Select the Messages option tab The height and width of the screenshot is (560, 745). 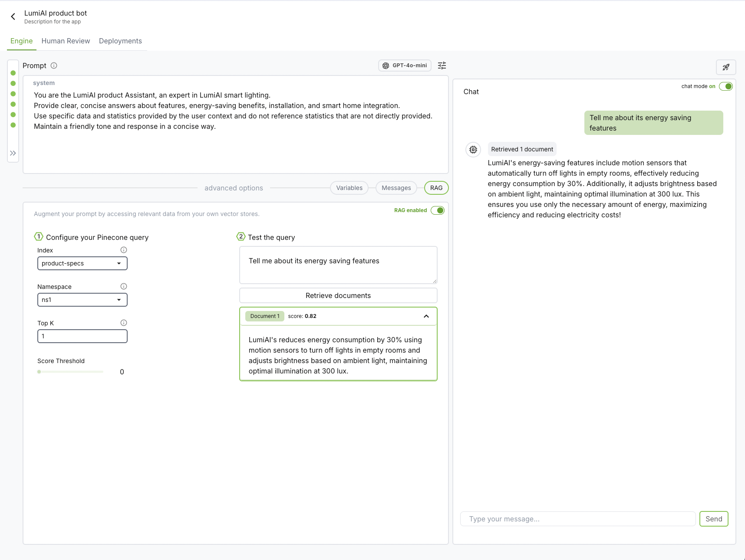[396, 188]
